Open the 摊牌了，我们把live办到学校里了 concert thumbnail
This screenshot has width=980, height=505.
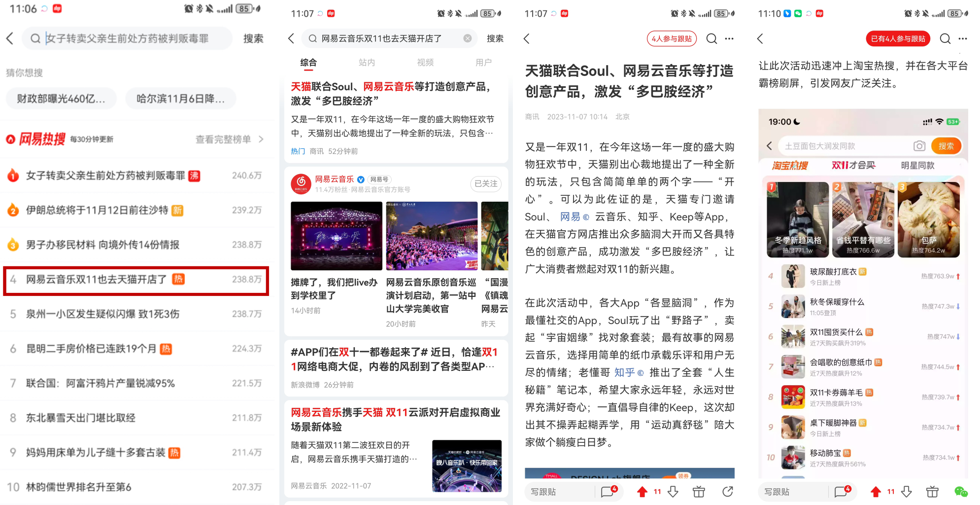pos(336,236)
